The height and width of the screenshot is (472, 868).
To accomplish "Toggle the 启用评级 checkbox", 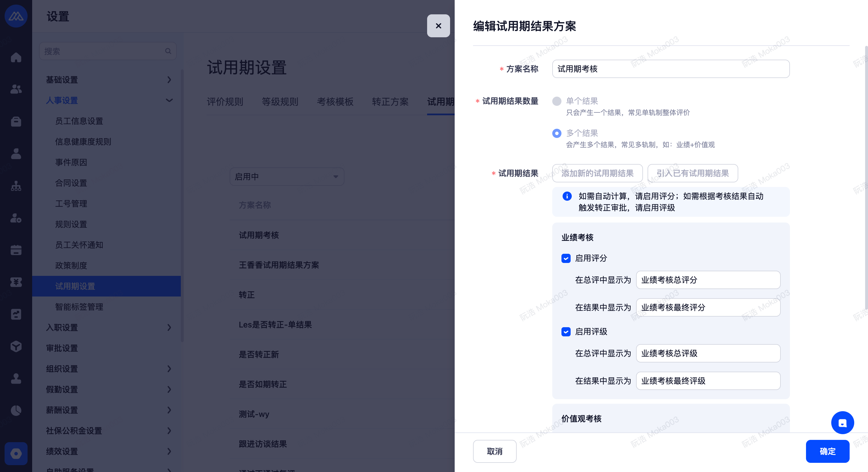I will point(566,331).
